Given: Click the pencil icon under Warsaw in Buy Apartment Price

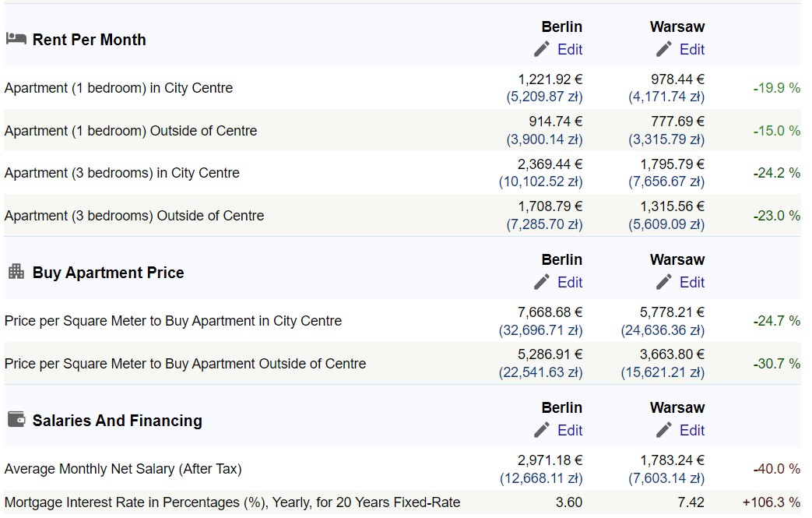Looking at the screenshot, I should 664,282.
